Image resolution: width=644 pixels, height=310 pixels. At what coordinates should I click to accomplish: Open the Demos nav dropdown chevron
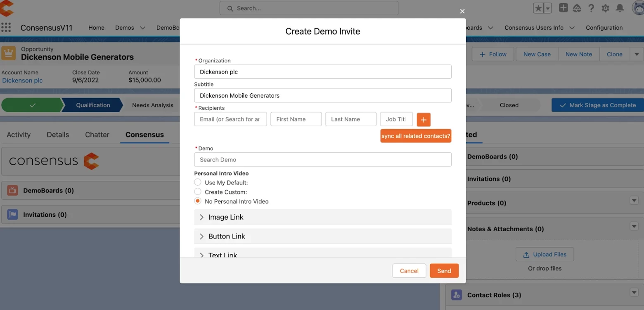tap(143, 28)
